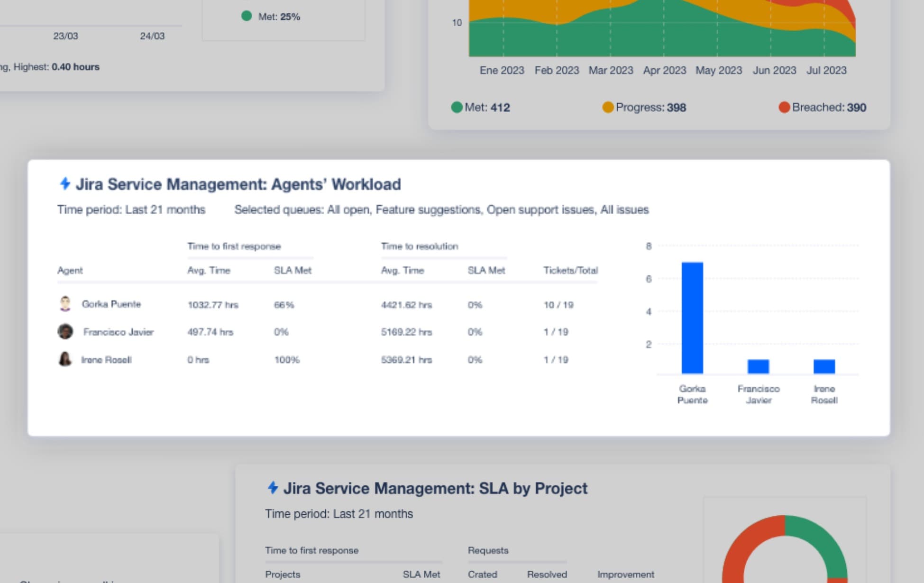Click Francisco Javier's avatar icon
The width and height of the screenshot is (924, 583).
tap(65, 331)
